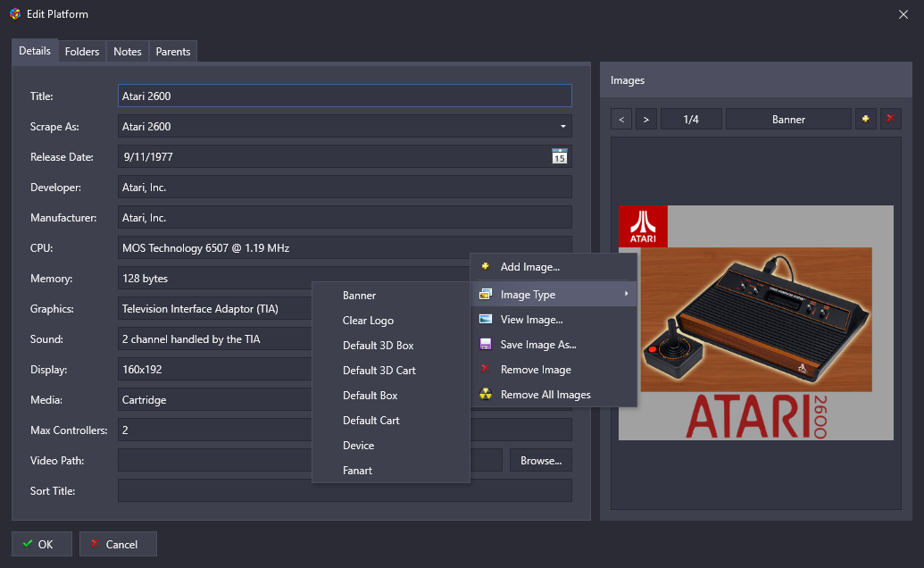Click the Title input field
The height and width of the screenshot is (568, 924).
click(345, 96)
